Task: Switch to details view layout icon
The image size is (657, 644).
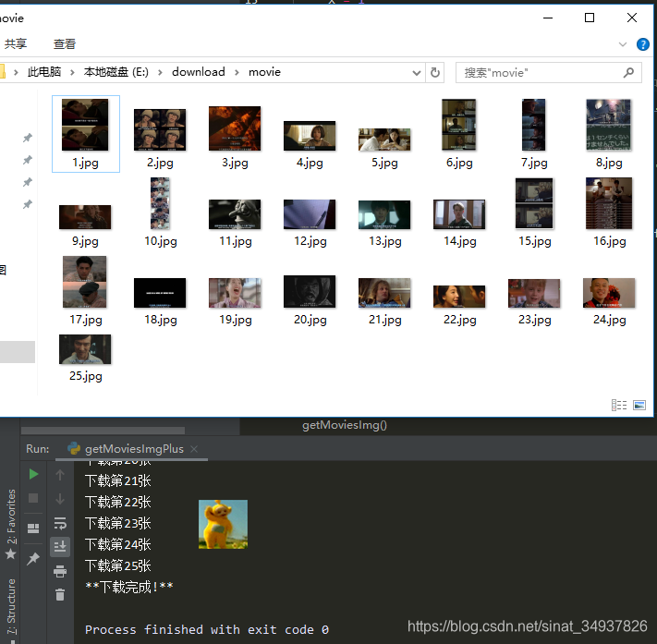Action: [619, 406]
